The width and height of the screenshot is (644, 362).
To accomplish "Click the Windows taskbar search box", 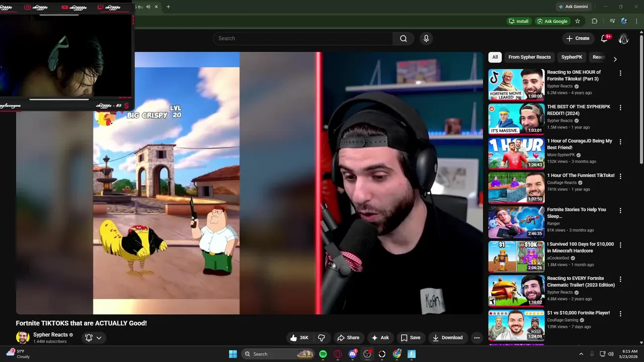I will pos(278,354).
